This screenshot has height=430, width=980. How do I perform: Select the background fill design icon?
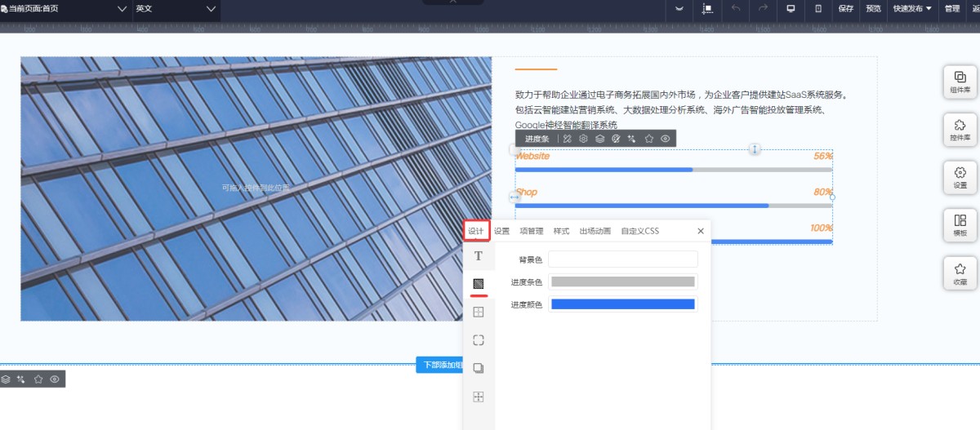coord(479,284)
